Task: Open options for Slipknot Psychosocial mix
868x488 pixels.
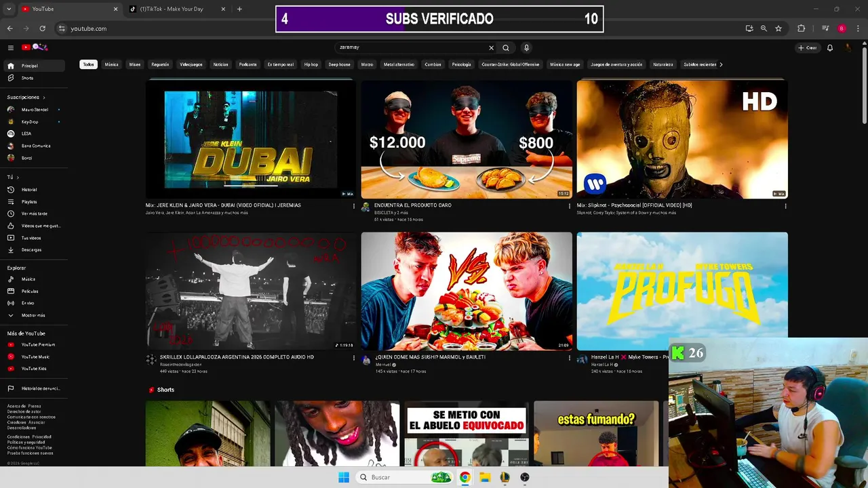Action: [785, 206]
